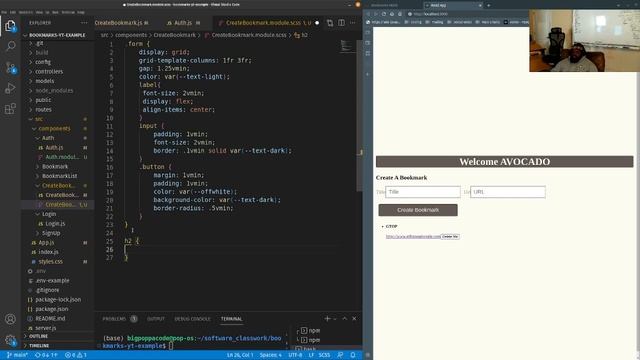Collapse the components folder
The image size is (640, 360).
pos(54,129)
